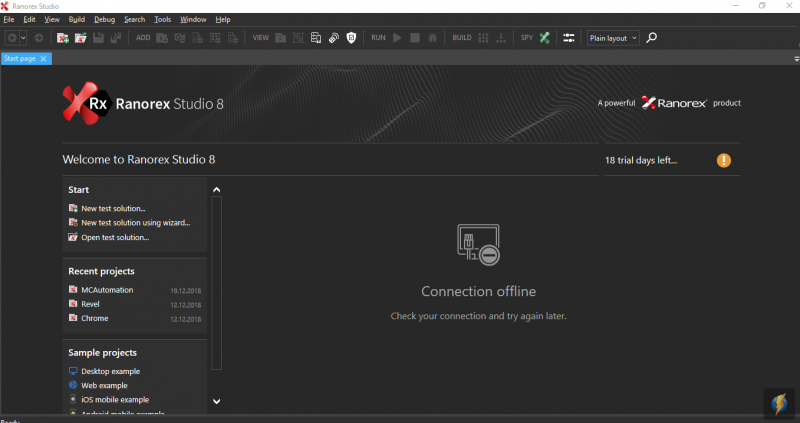Screen dimensions: 800x423
Task: Click the debug bug icon
Action: pyautogui.click(x=433, y=38)
